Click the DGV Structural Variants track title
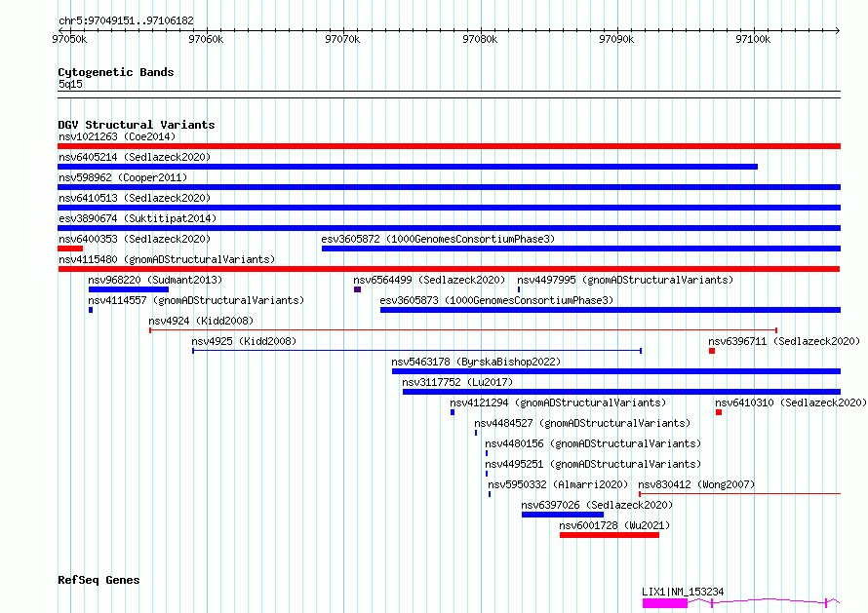The image size is (868, 613). tap(137, 125)
